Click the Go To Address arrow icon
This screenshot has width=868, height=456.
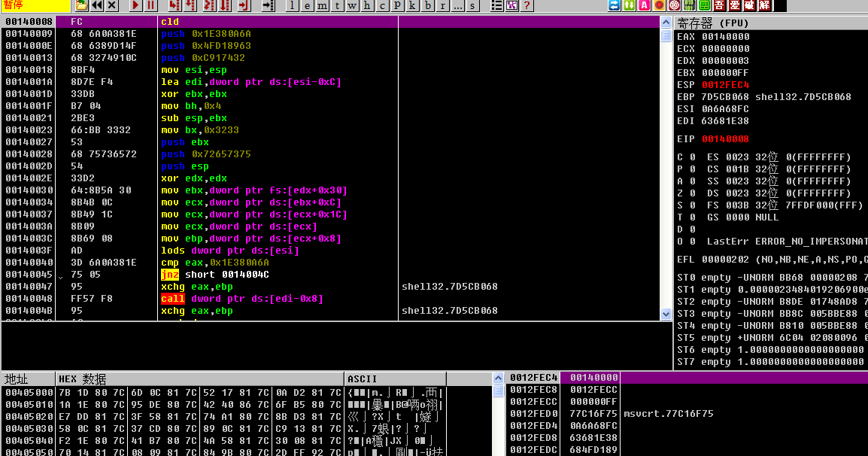(x=268, y=5)
